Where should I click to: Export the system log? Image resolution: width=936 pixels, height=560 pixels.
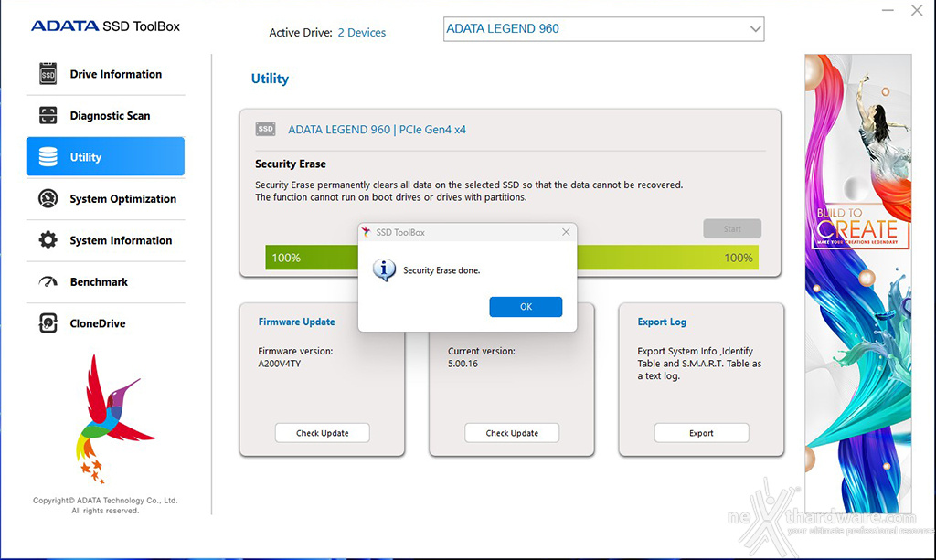701,433
